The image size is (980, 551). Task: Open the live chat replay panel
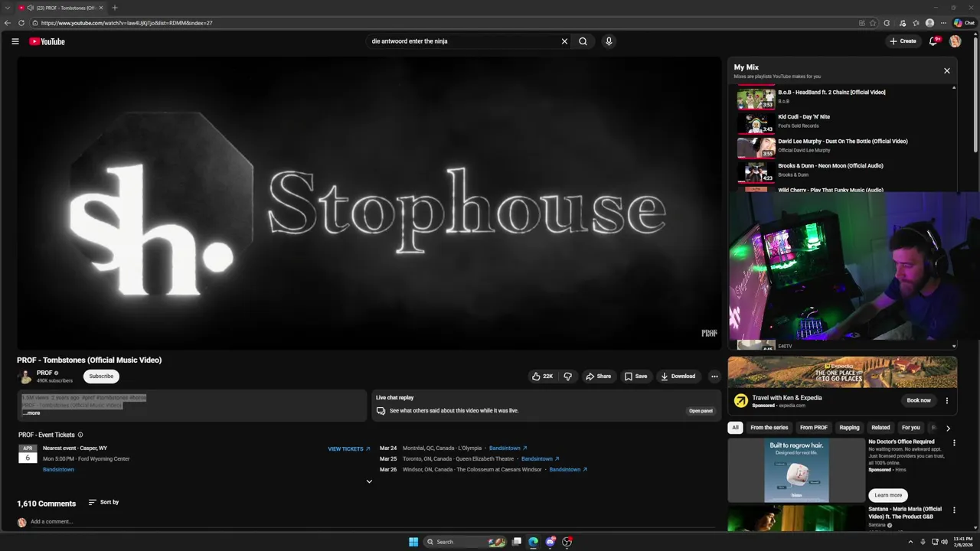(x=701, y=411)
